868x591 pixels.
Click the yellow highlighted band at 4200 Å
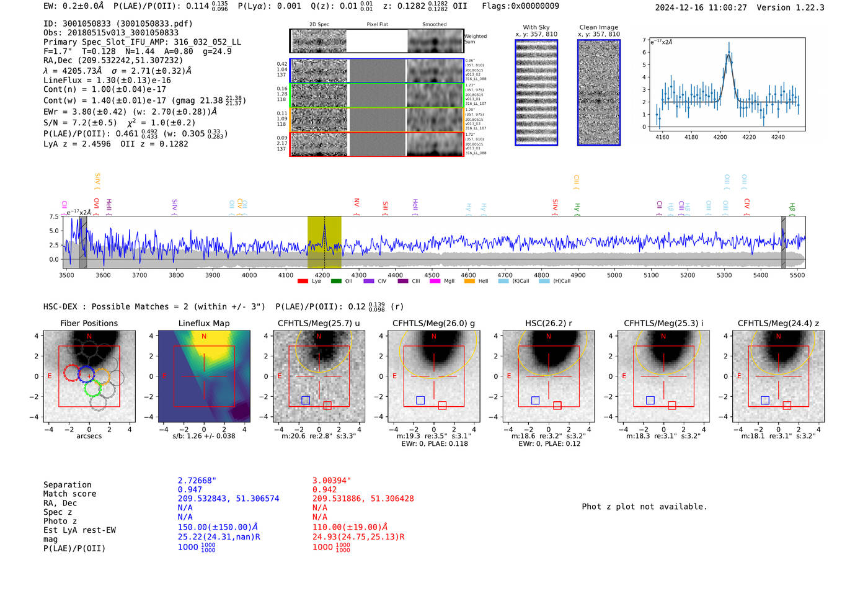pyautogui.click(x=324, y=242)
